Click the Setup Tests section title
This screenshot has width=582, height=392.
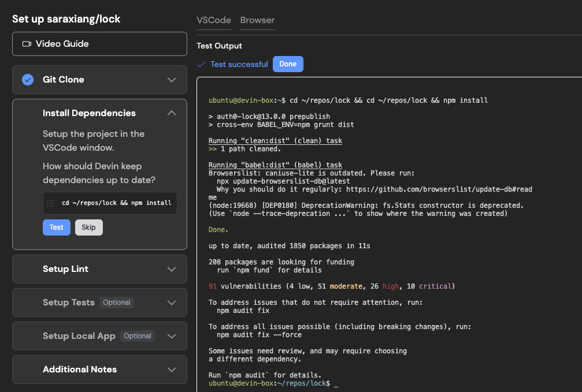tap(69, 303)
